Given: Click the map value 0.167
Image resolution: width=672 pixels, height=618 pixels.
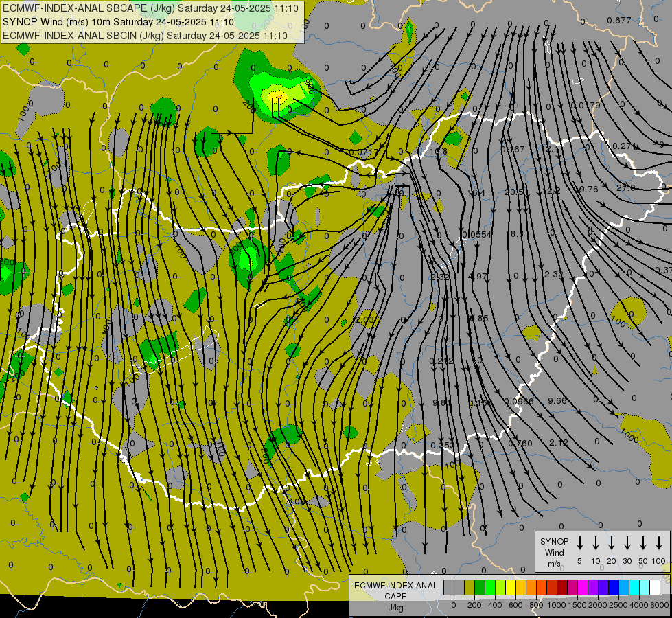Looking at the screenshot, I should pyautogui.click(x=513, y=149).
